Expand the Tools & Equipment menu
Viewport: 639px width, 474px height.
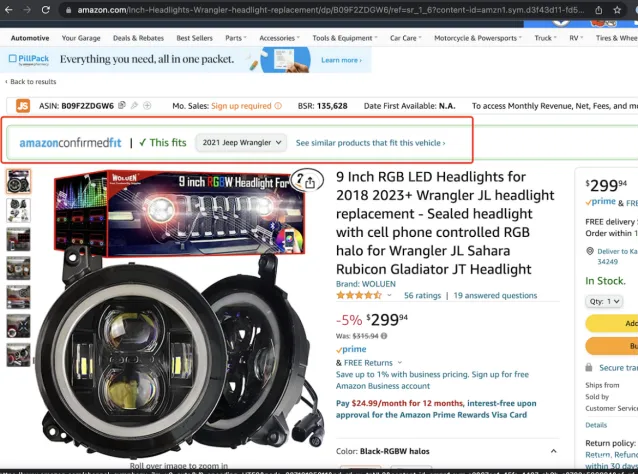345,38
